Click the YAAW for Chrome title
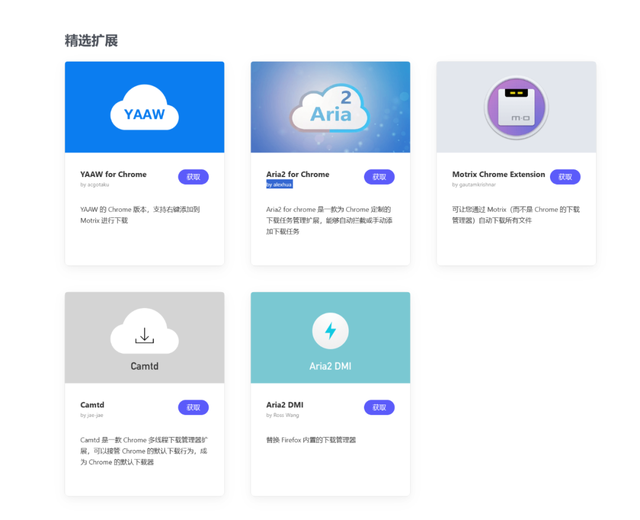 coord(113,174)
